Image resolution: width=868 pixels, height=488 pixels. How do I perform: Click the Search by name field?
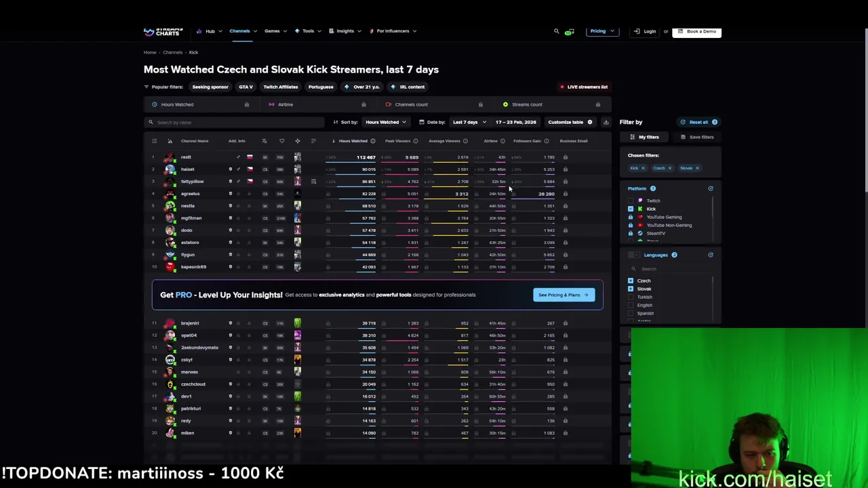click(235, 122)
